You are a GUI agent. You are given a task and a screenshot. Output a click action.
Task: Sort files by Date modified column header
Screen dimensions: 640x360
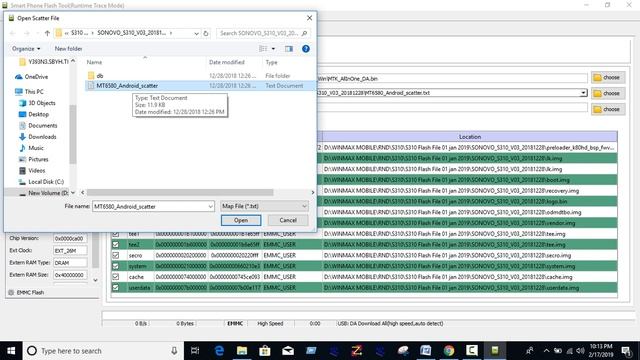pyautogui.click(x=227, y=62)
